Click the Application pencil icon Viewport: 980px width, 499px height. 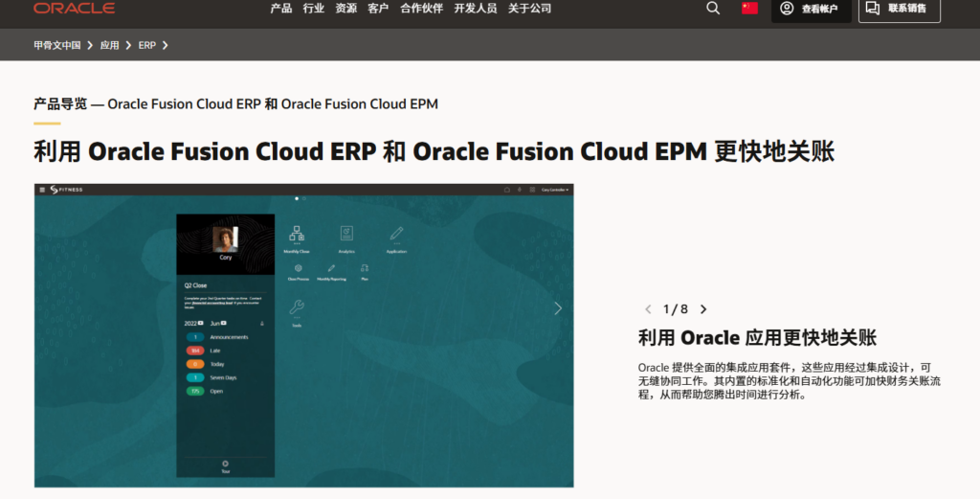coord(396,235)
